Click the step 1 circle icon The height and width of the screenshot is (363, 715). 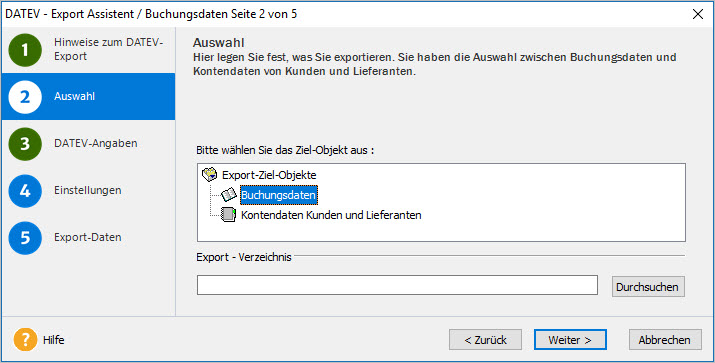pos(25,50)
